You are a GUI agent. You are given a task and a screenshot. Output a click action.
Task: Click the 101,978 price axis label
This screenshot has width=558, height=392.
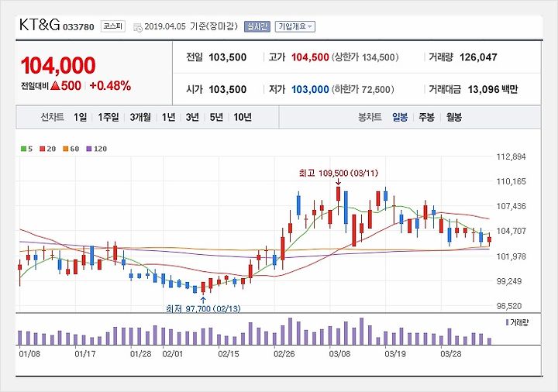pos(511,256)
